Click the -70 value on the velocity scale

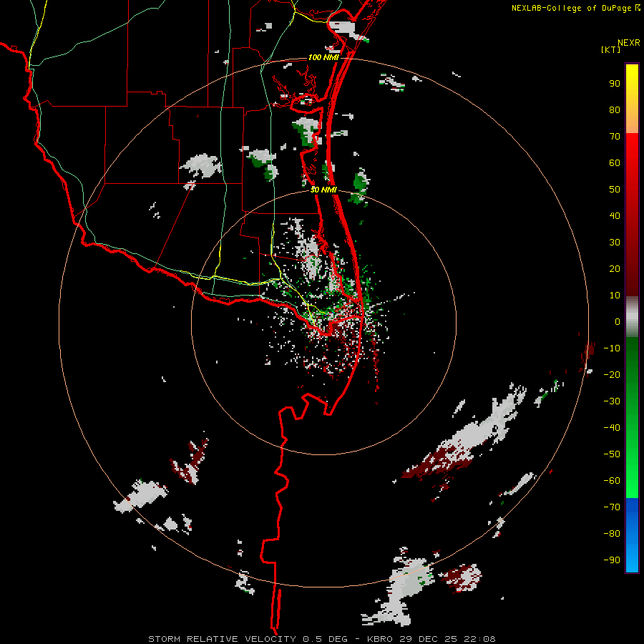pyautogui.click(x=612, y=507)
